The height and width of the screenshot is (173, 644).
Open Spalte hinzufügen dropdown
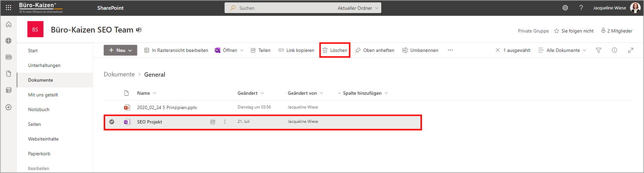point(363,93)
